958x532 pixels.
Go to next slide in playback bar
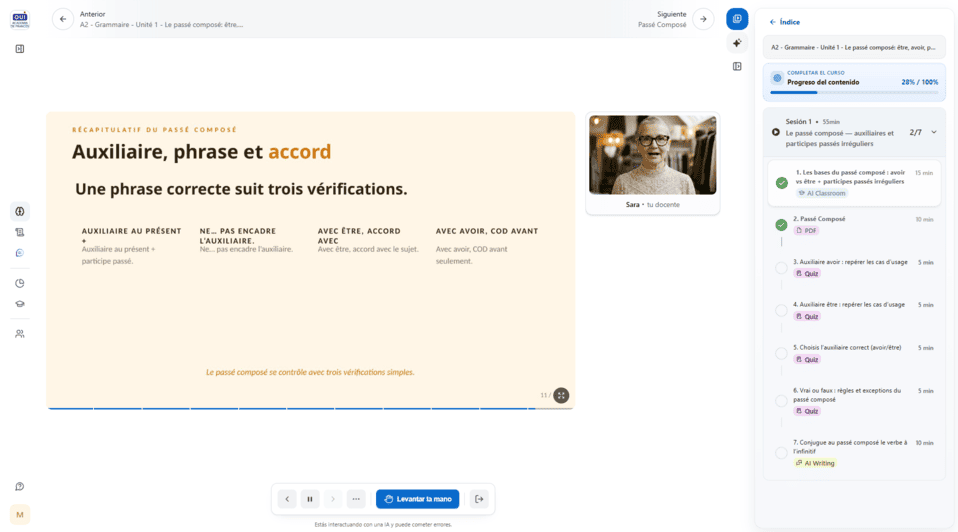point(333,499)
